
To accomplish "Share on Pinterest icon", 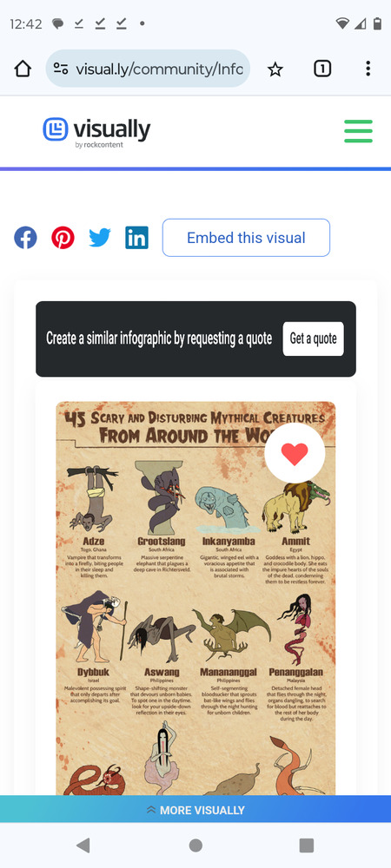I will pyautogui.click(x=63, y=238).
